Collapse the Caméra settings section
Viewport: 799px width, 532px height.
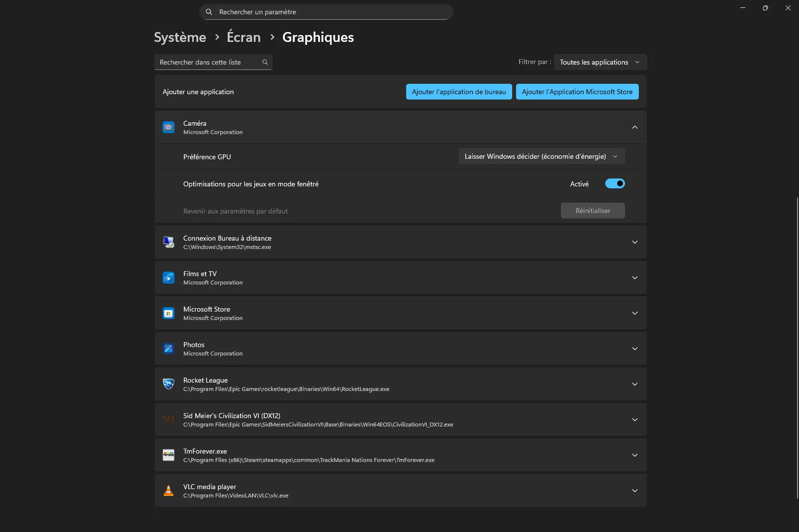tap(634, 127)
